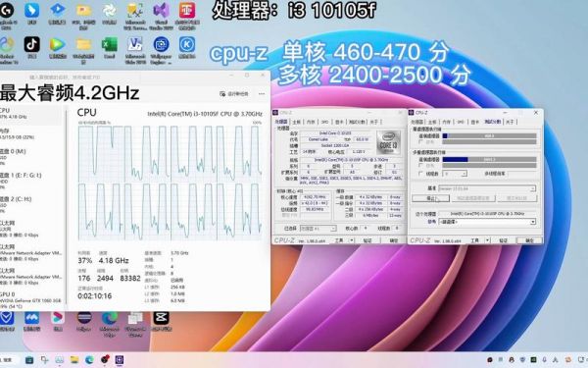Open the threads number dropdown in CPU-Z
Screen dimensions: 588x368
455,174
